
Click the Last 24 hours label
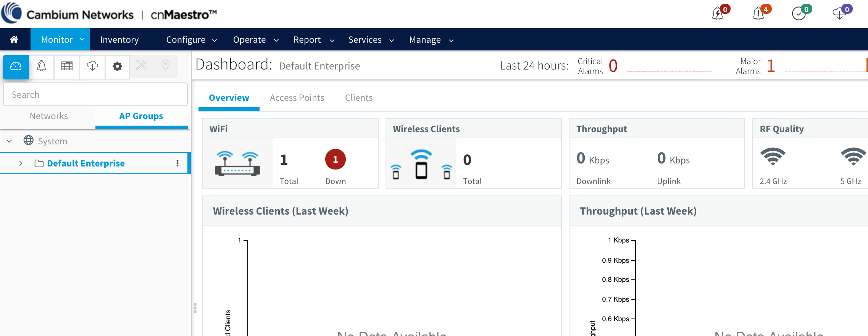point(534,66)
